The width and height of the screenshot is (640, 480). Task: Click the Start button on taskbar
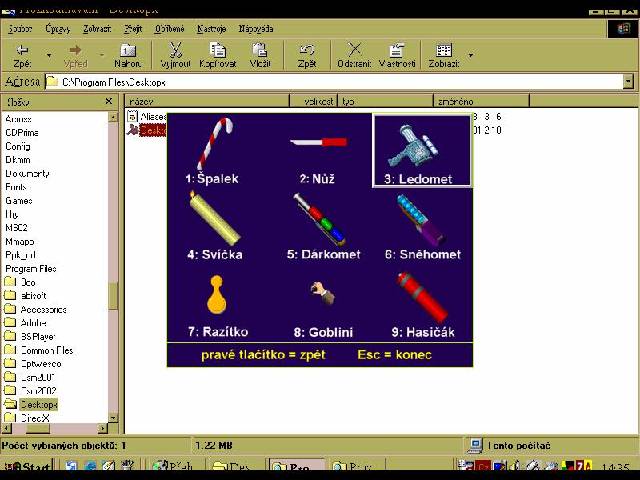pyautogui.click(x=30, y=467)
